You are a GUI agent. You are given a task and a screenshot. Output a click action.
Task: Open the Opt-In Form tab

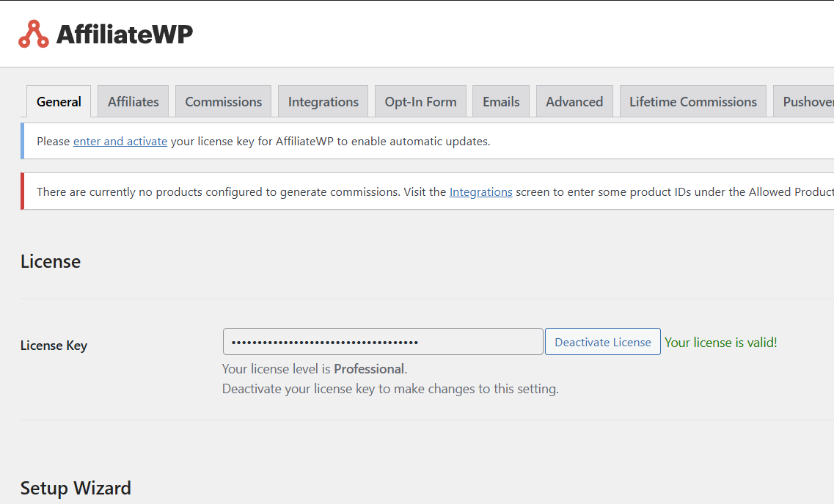click(421, 101)
